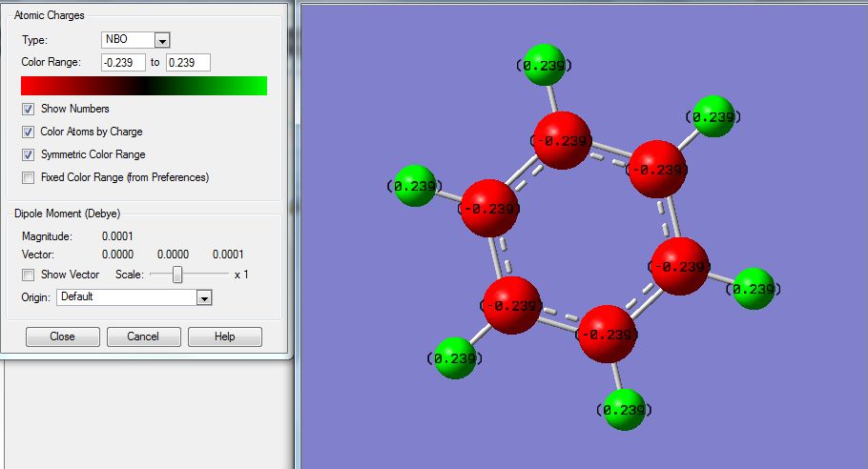Select the leftmost red carbon atom

click(x=489, y=208)
